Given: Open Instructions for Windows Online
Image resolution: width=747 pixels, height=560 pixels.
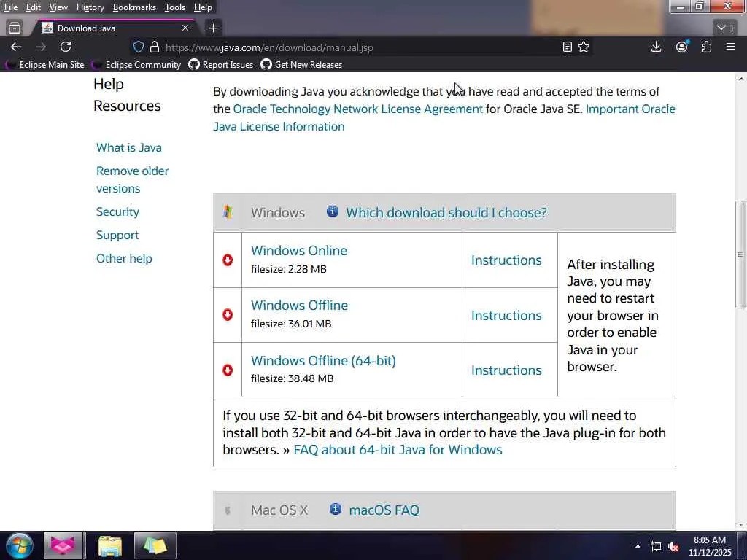Looking at the screenshot, I should pos(506,260).
